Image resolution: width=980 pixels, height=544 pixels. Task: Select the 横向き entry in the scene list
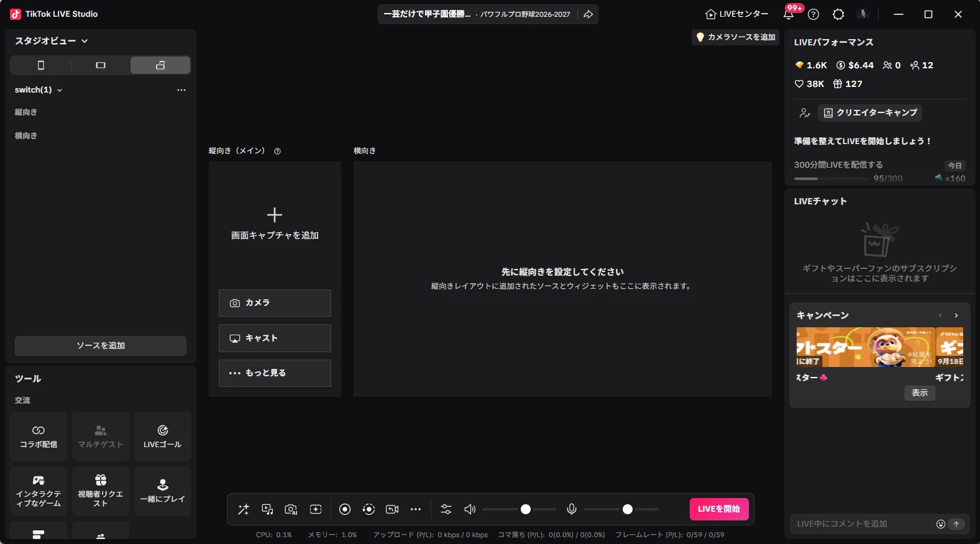[x=26, y=136]
